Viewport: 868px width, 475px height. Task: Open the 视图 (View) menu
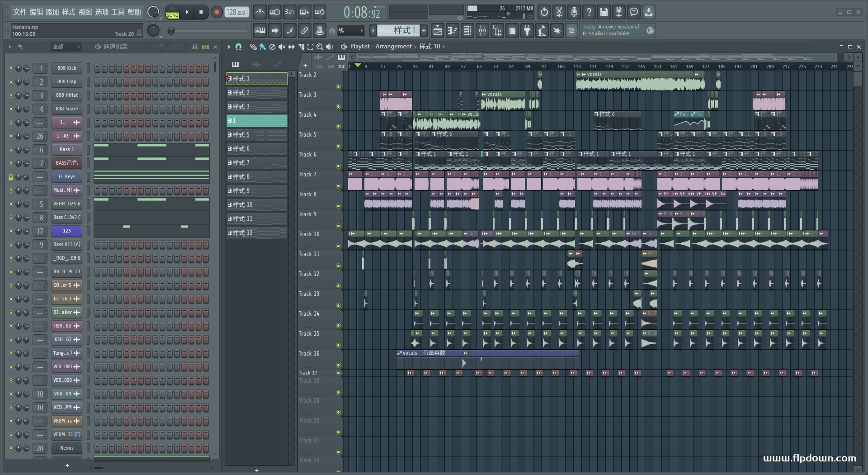click(x=85, y=12)
